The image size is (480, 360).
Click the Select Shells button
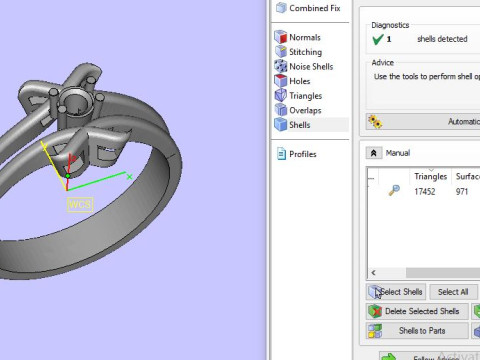click(x=396, y=292)
